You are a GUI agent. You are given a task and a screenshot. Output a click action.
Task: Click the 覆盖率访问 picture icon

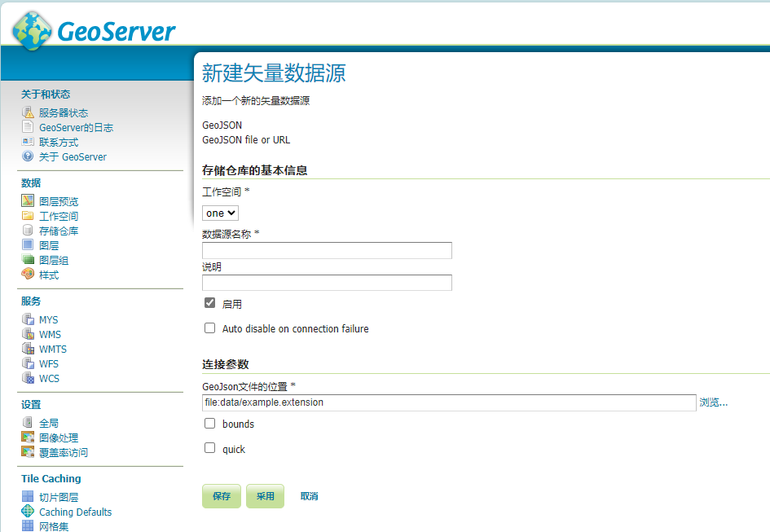(28, 451)
